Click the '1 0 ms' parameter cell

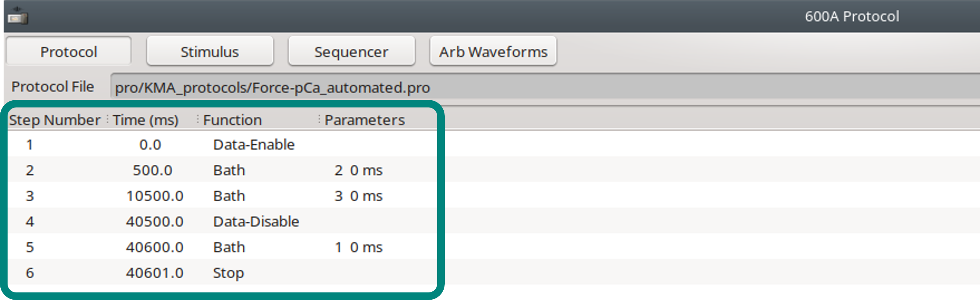click(x=359, y=247)
